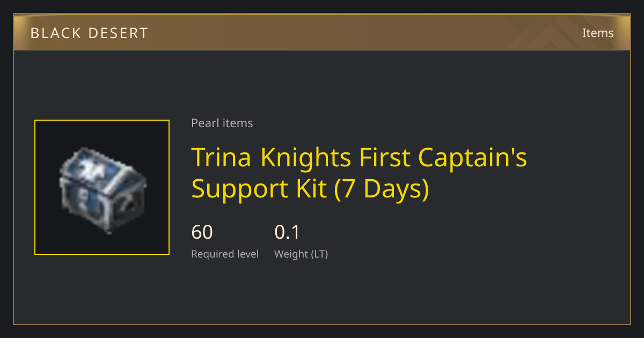Screen dimensions: 644x338
Task: Open the Items section in header
Action: pyautogui.click(x=598, y=33)
